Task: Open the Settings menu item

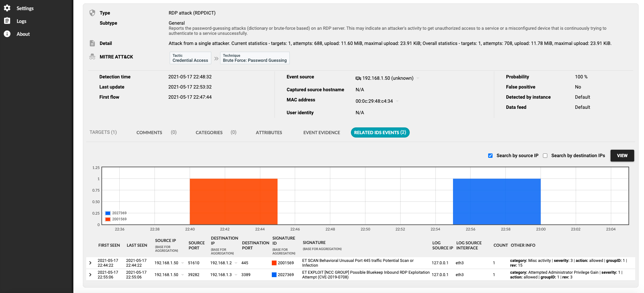Action: pos(25,8)
